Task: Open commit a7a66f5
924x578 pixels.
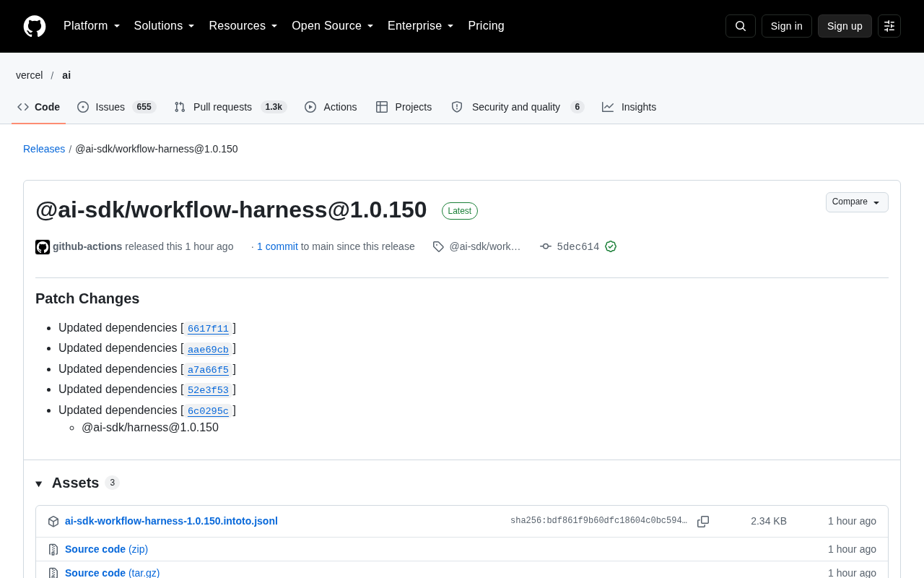Action: point(208,370)
